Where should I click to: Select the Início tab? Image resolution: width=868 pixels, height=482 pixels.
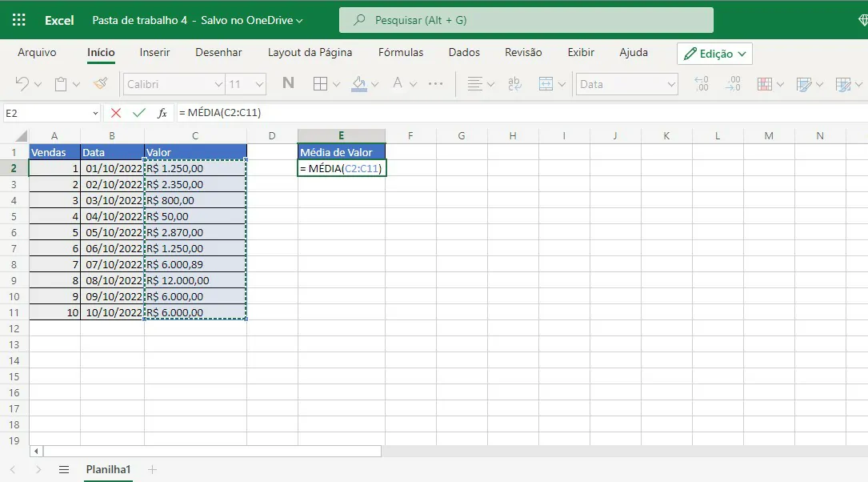click(x=101, y=52)
